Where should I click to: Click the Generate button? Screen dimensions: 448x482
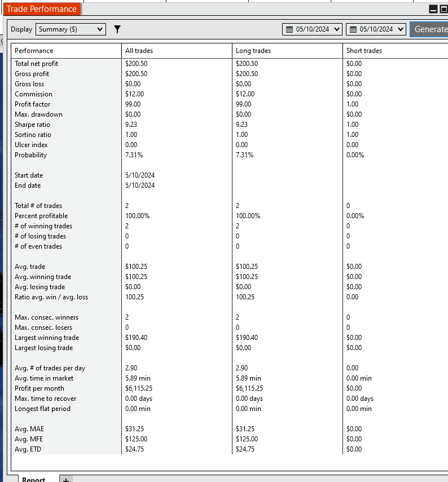429,29
